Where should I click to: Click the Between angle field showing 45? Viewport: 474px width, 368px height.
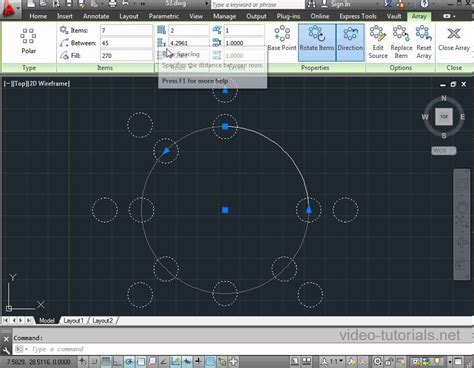(126, 43)
